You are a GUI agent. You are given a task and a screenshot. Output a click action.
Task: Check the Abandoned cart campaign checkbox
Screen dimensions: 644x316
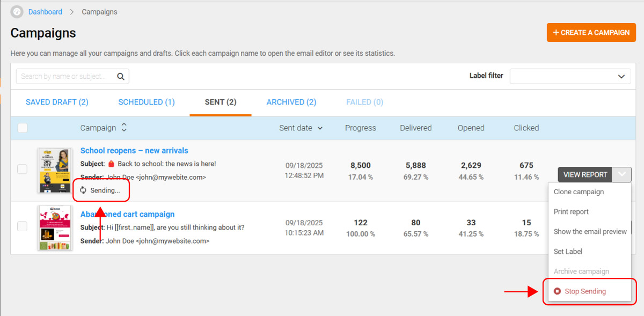pyautogui.click(x=23, y=226)
